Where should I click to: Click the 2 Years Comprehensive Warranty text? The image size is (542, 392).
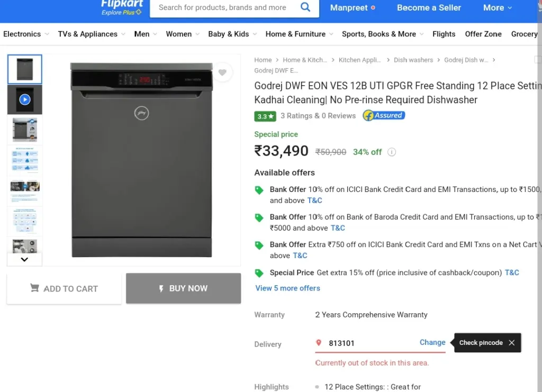click(371, 315)
